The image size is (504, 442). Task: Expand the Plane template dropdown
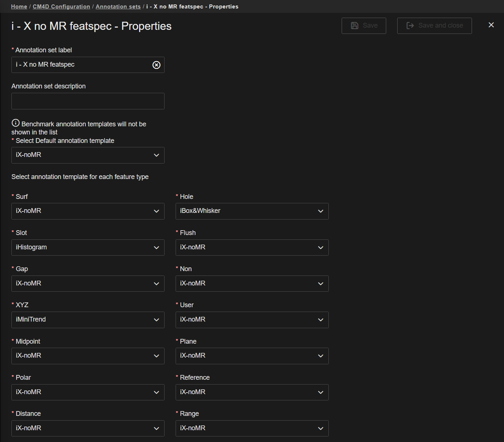pos(252,356)
